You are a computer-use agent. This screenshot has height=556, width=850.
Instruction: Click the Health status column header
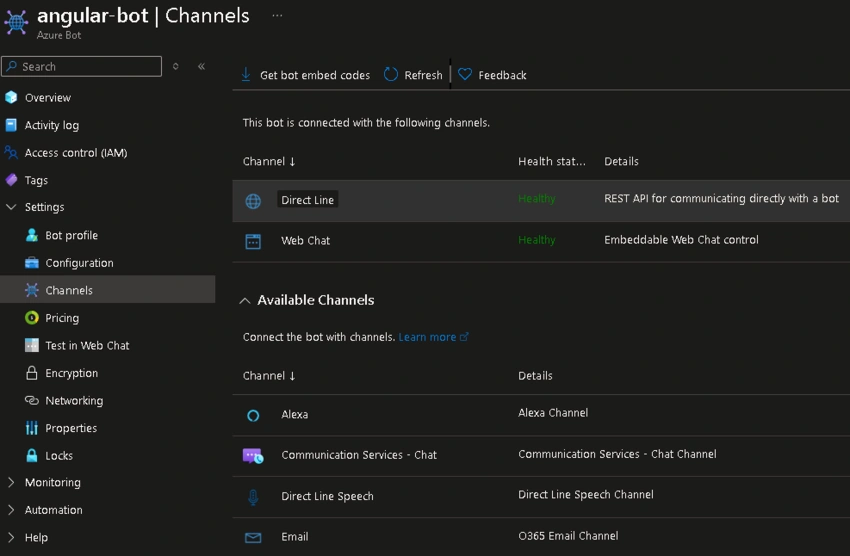pyautogui.click(x=552, y=161)
